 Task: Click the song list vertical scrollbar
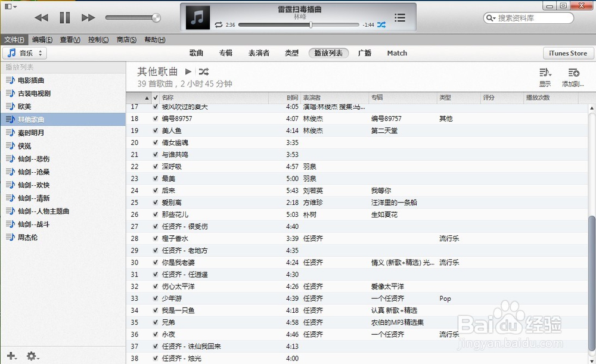(x=592, y=284)
